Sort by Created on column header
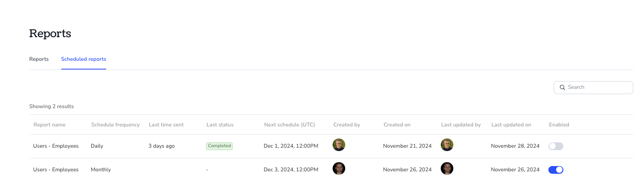Screen dimensions: 644x181 click(397, 125)
